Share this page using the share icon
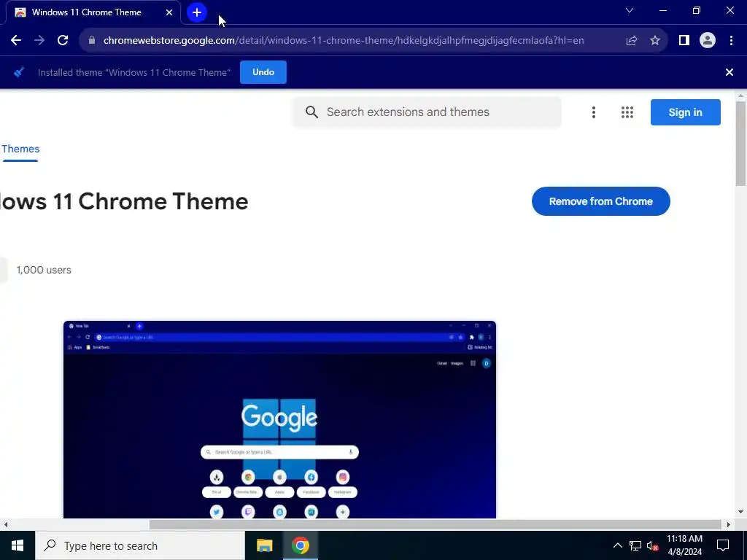 click(632, 41)
